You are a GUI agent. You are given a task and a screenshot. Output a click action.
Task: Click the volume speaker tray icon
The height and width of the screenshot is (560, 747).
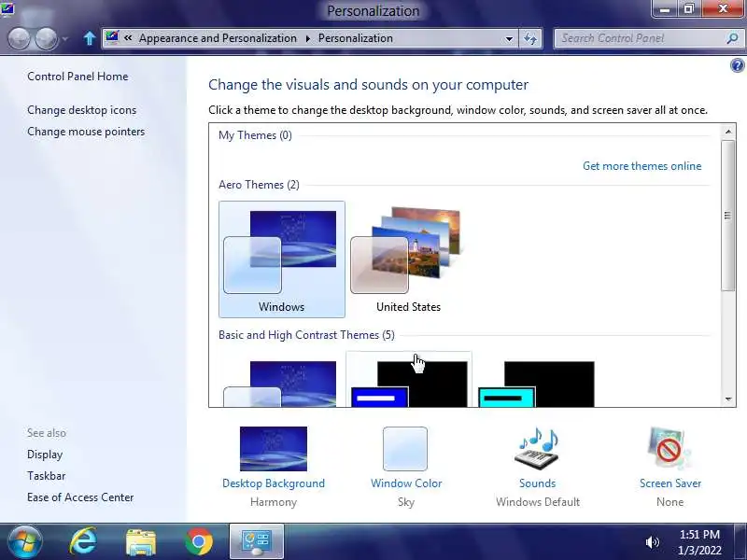click(x=652, y=542)
